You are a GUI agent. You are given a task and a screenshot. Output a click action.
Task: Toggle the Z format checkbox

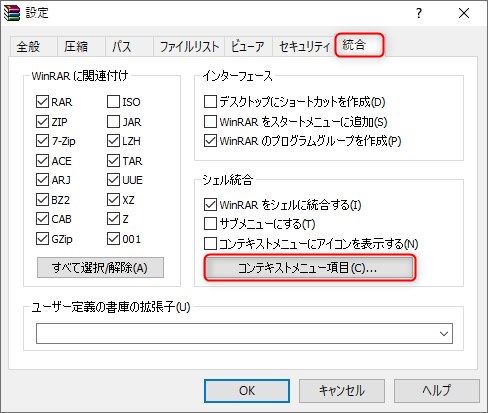[x=113, y=219]
